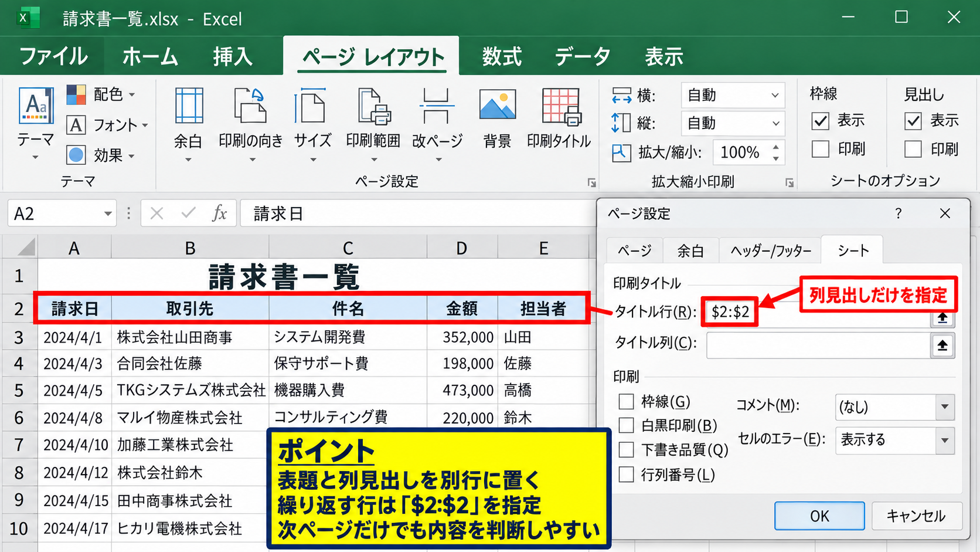Open the 余白 margins menu
The height and width of the screenshot is (552, 980).
(x=188, y=125)
